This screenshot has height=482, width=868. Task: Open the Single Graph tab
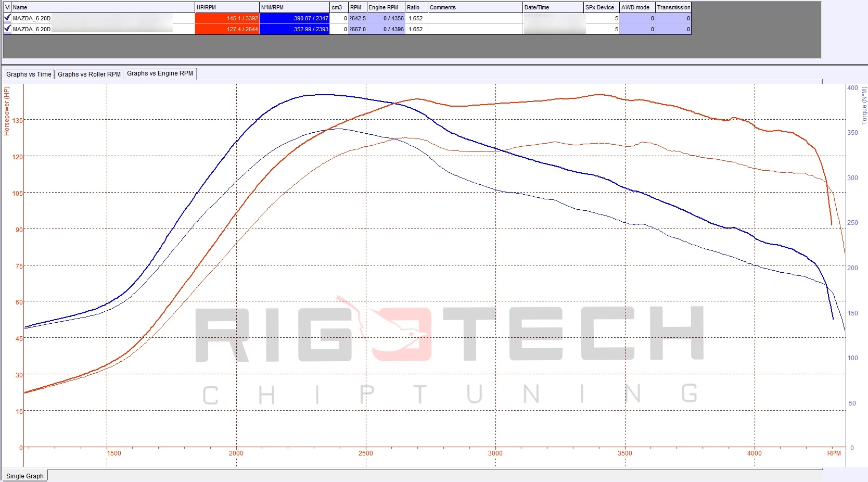25,476
